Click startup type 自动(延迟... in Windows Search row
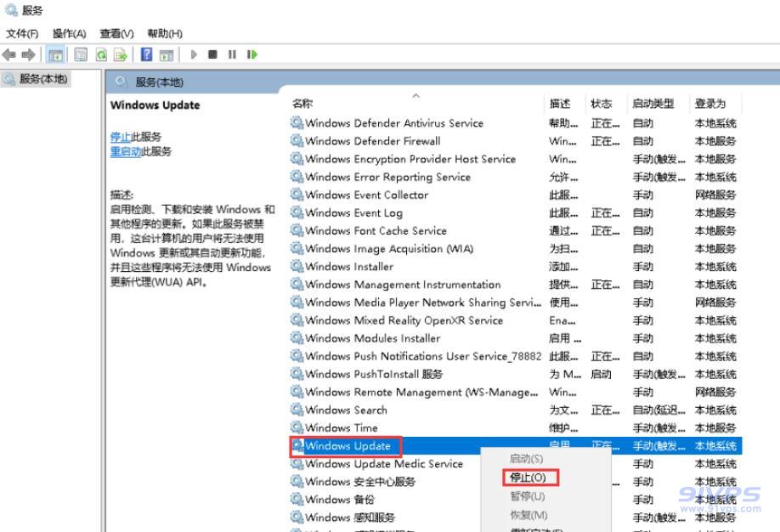 coord(658,410)
